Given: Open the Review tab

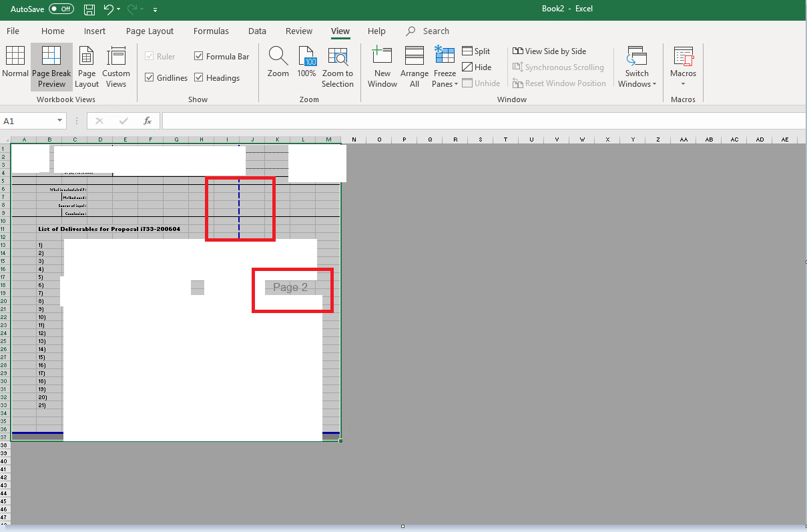Looking at the screenshot, I should coord(299,31).
